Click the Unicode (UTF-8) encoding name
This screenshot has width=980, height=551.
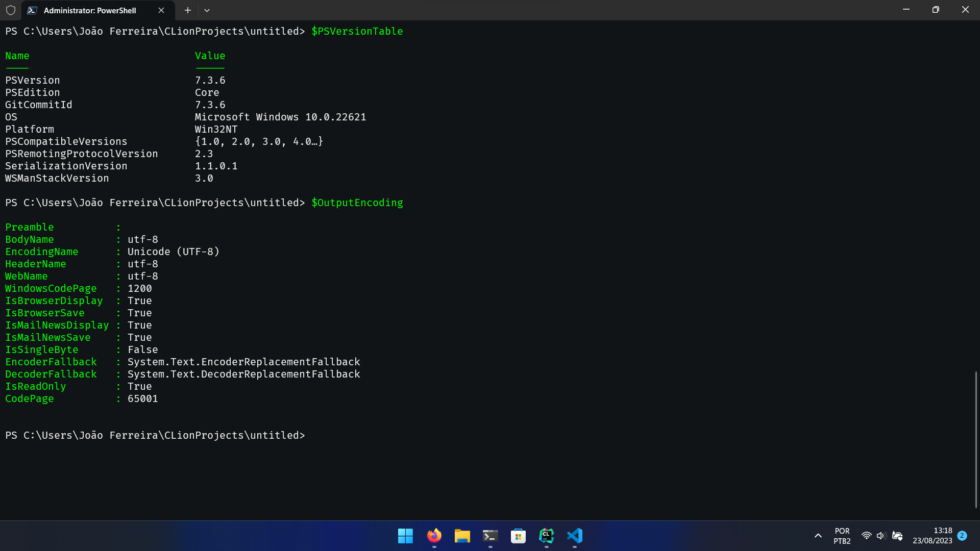coord(174,252)
